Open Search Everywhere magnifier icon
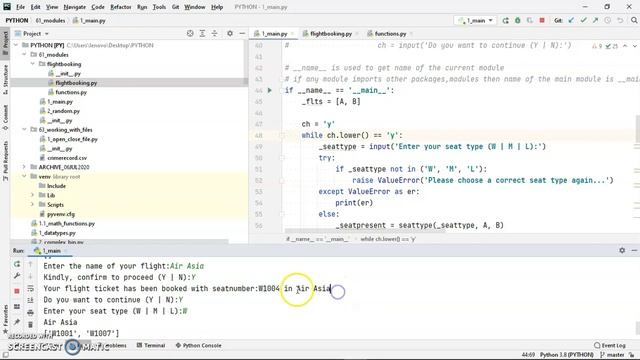Image resolution: width=640 pixels, height=360 pixels. [634, 20]
